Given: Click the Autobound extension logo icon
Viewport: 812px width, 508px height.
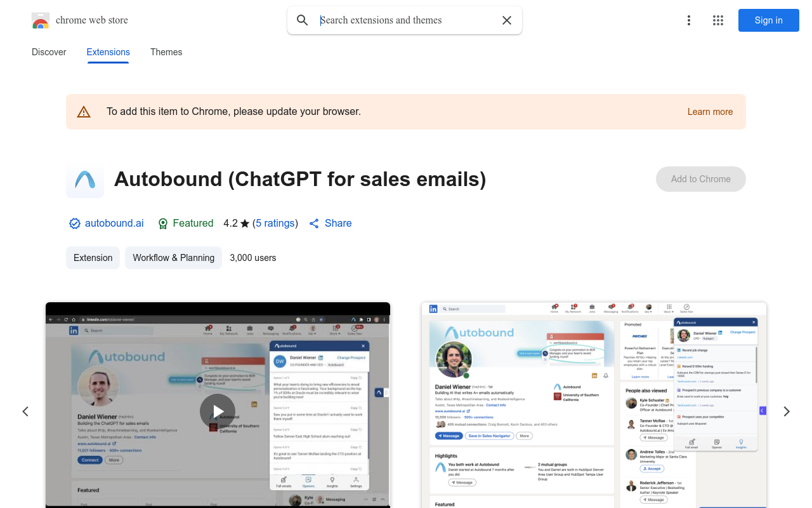Looking at the screenshot, I should [85, 179].
